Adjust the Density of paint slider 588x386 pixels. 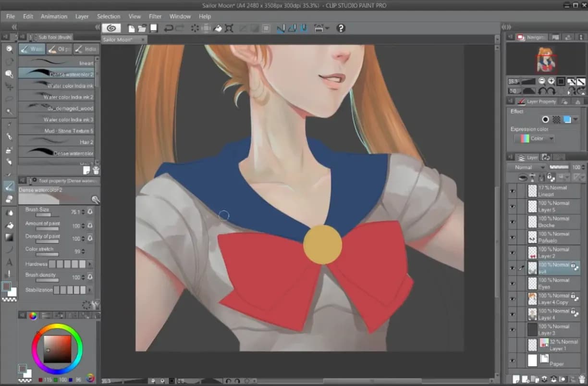47,241
